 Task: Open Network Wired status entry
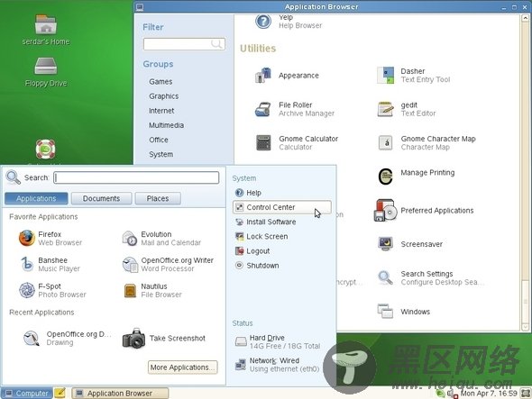click(x=277, y=365)
